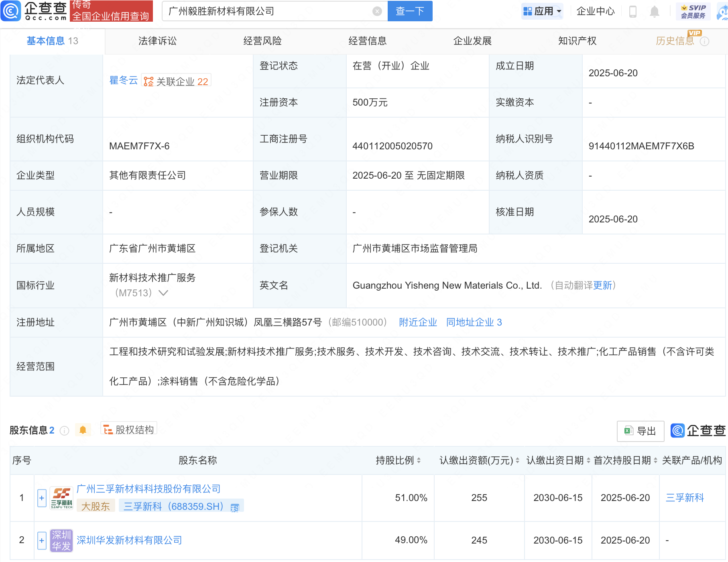Open 企业中心 link
Screen dimensions: 728x562
596,11
